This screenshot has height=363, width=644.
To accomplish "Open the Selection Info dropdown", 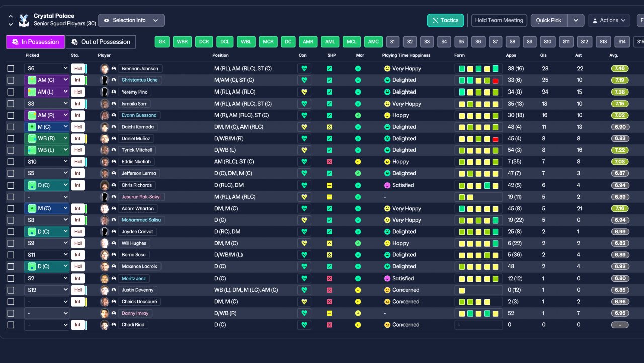I will [131, 20].
